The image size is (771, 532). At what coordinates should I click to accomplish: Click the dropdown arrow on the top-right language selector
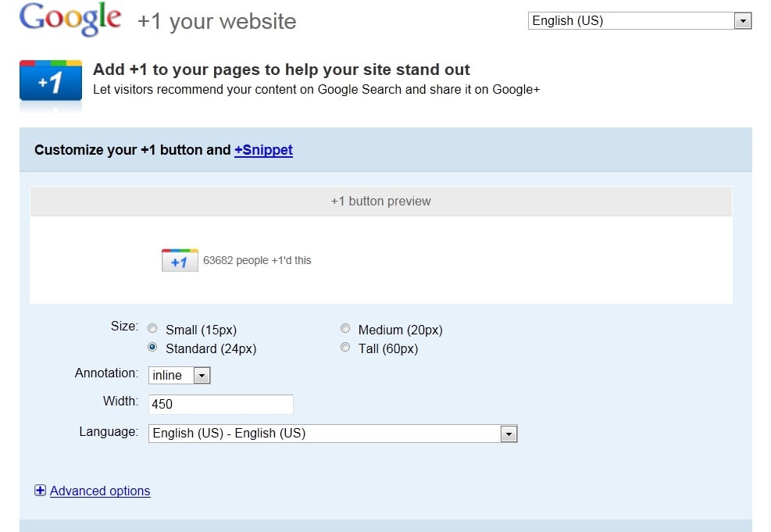point(742,20)
